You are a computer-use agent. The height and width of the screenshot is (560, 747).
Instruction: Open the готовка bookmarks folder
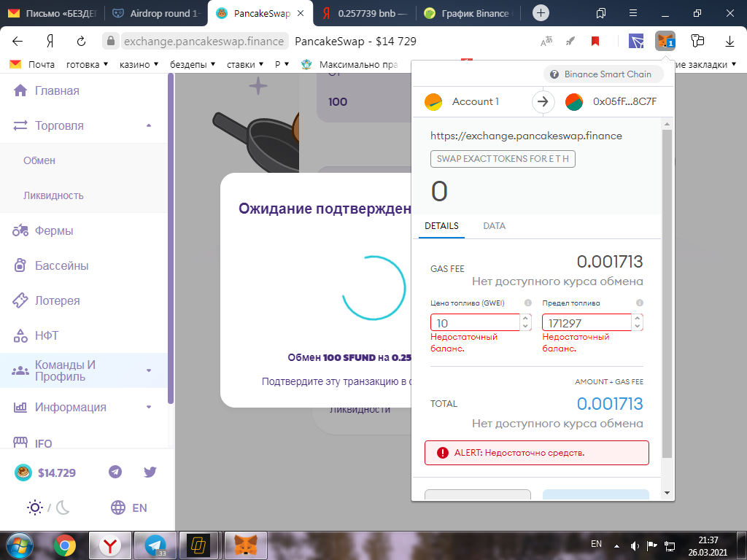[x=88, y=64]
